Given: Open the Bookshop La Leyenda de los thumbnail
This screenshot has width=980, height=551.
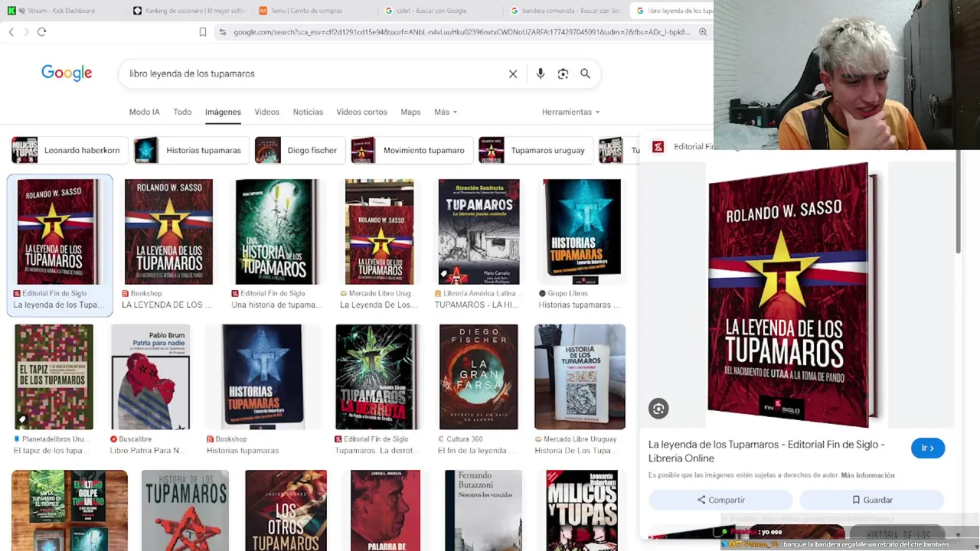Looking at the screenshot, I should coord(168,232).
